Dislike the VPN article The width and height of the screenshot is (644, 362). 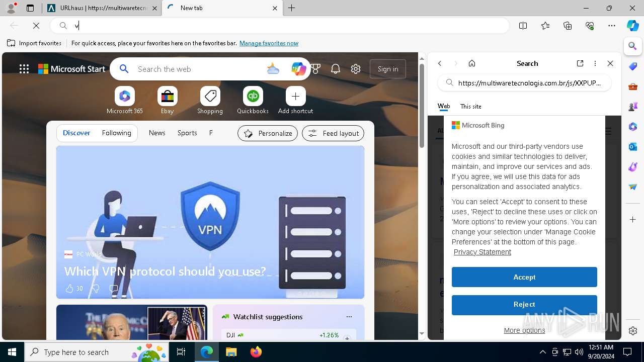coord(95,289)
